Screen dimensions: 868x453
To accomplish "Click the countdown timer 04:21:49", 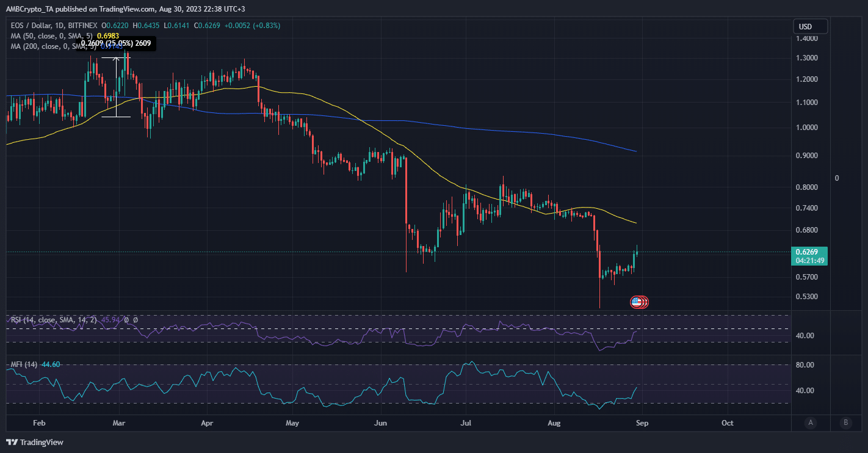I will click(809, 261).
